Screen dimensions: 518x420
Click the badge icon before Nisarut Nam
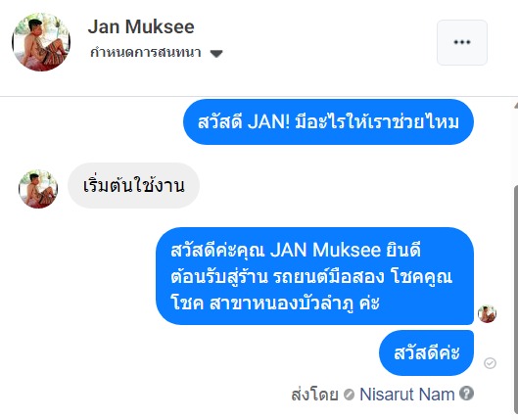click(349, 395)
